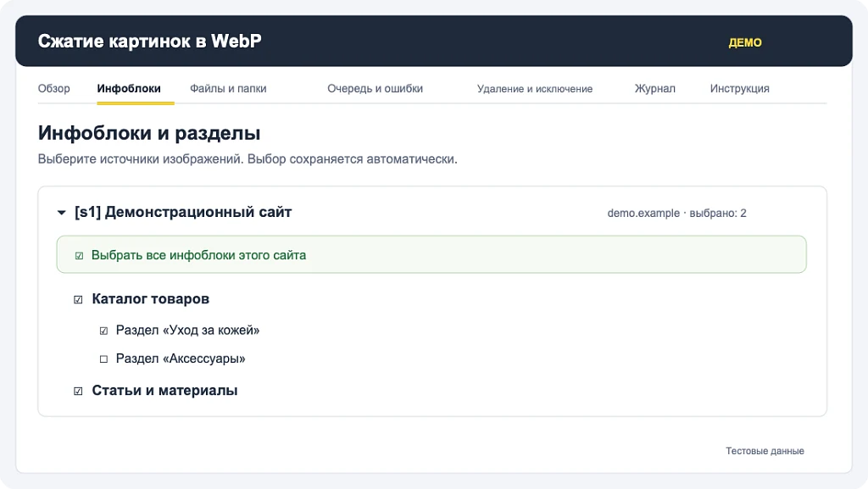Click the Каталог товаров label

tap(151, 299)
